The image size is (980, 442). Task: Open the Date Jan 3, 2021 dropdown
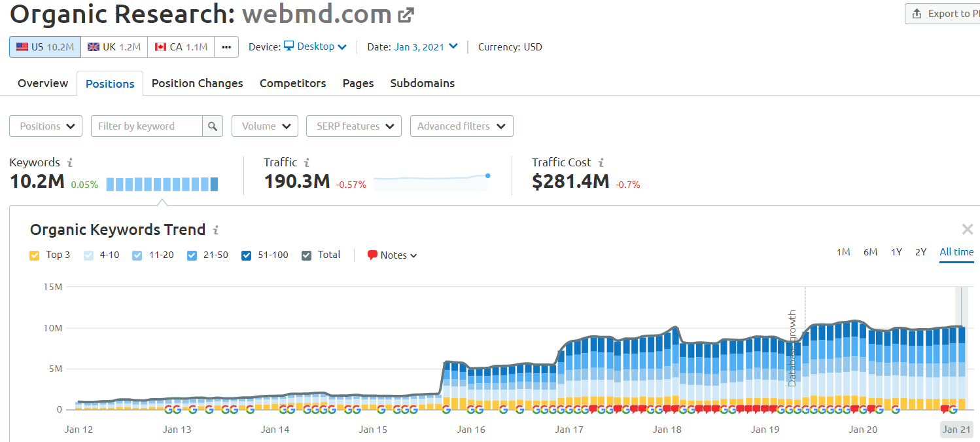(x=426, y=46)
